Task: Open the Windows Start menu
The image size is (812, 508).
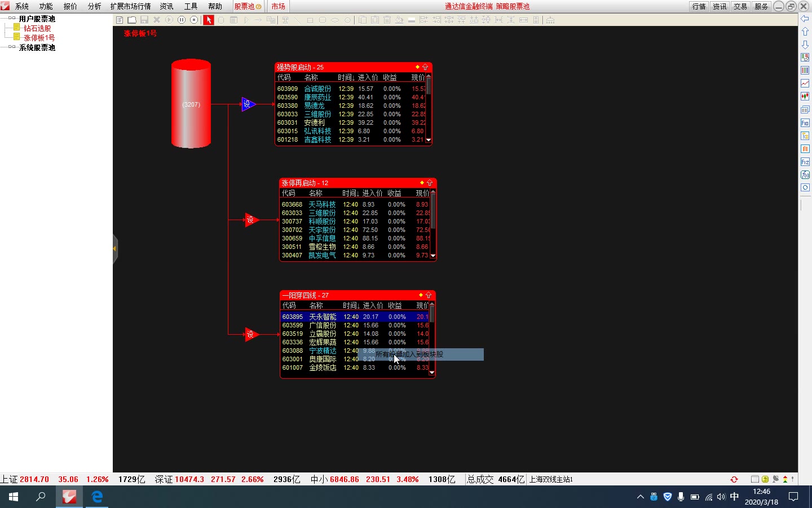Action: coord(14,497)
